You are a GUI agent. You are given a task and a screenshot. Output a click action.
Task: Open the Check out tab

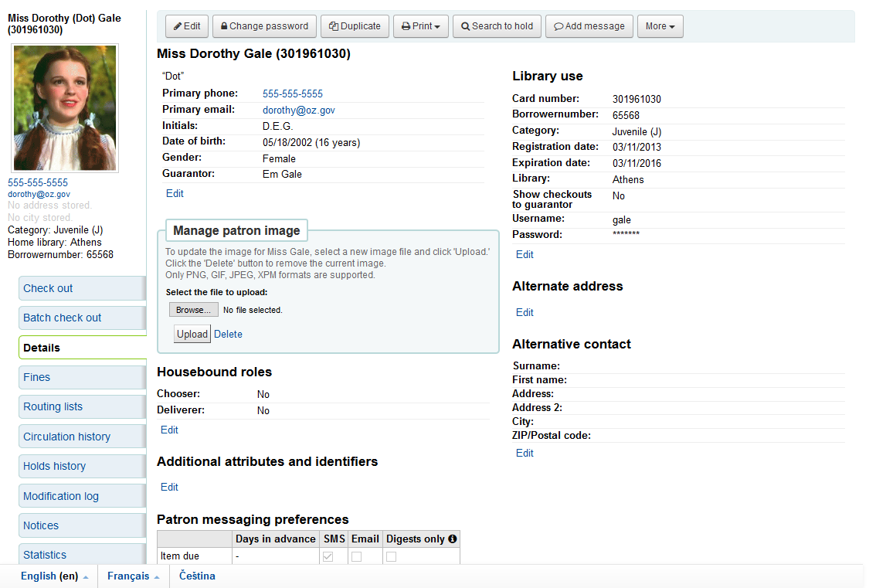[x=81, y=288]
